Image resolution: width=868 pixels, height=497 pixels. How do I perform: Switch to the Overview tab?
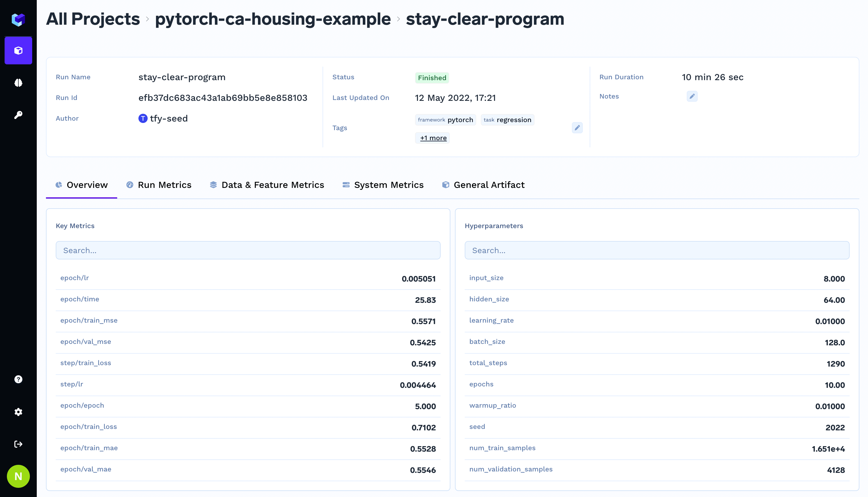point(82,185)
